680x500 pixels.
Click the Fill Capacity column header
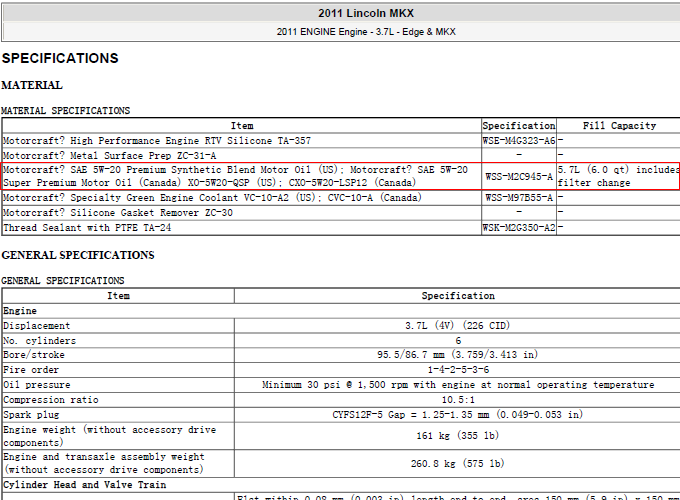[x=619, y=126]
